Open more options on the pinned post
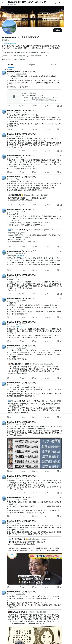The height and width of the screenshot is (644, 72). coord(61,72)
